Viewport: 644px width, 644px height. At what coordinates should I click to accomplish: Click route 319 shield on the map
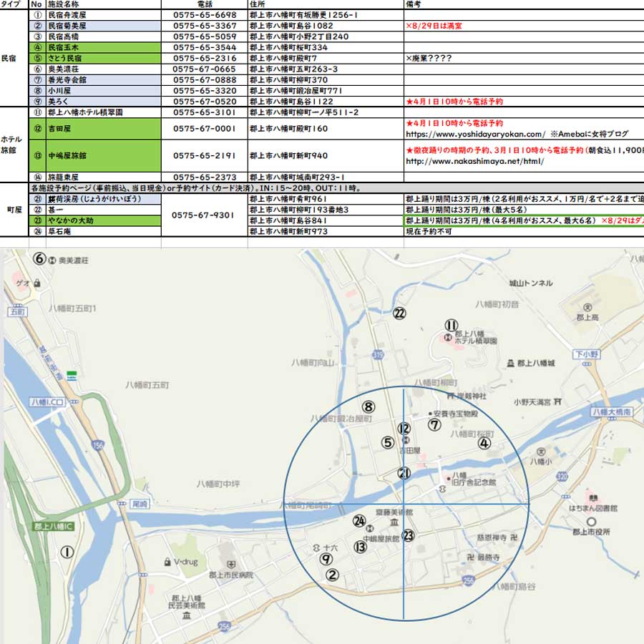pos(378,354)
